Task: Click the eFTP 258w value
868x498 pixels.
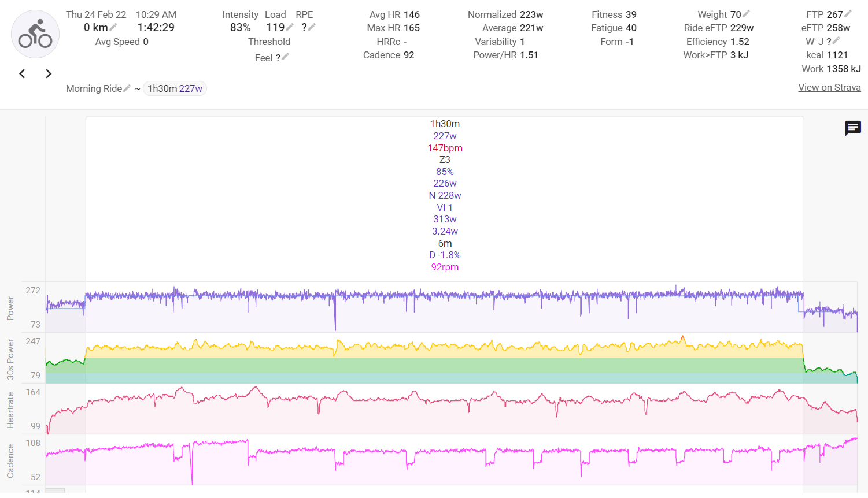Action: [x=825, y=28]
